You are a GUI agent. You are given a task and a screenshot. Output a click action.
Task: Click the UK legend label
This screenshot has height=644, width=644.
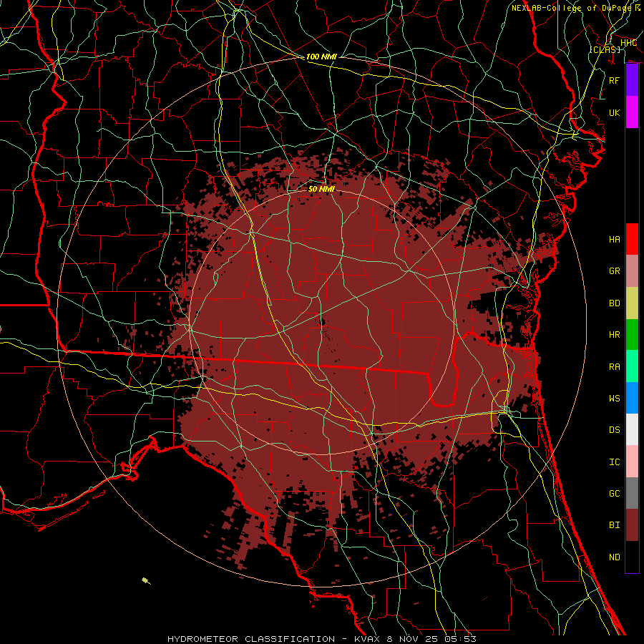(614, 112)
